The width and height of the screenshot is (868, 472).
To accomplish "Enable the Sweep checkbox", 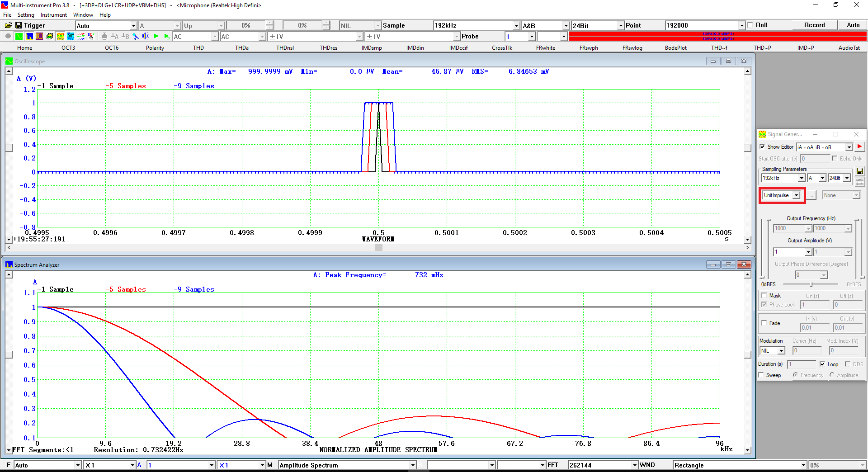I will (x=761, y=375).
